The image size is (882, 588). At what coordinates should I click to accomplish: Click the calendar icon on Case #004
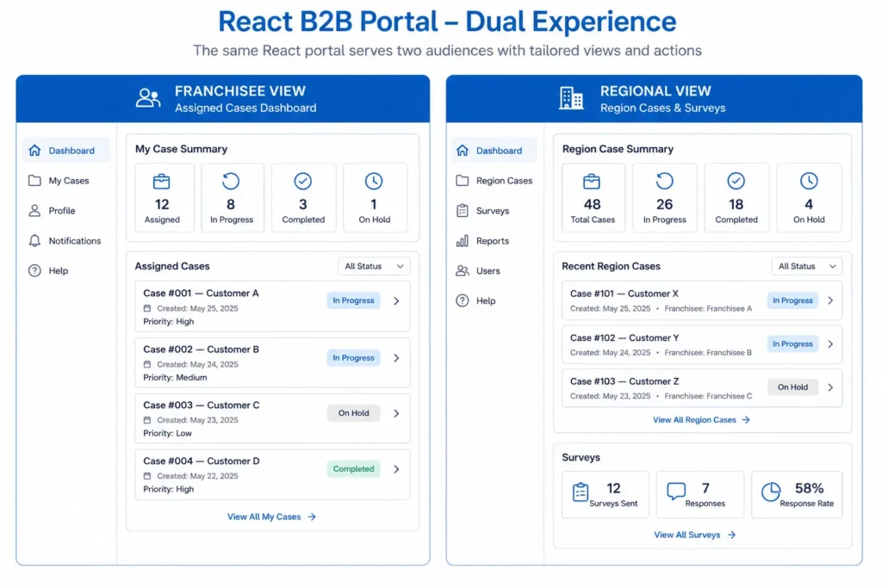tap(147, 475)
